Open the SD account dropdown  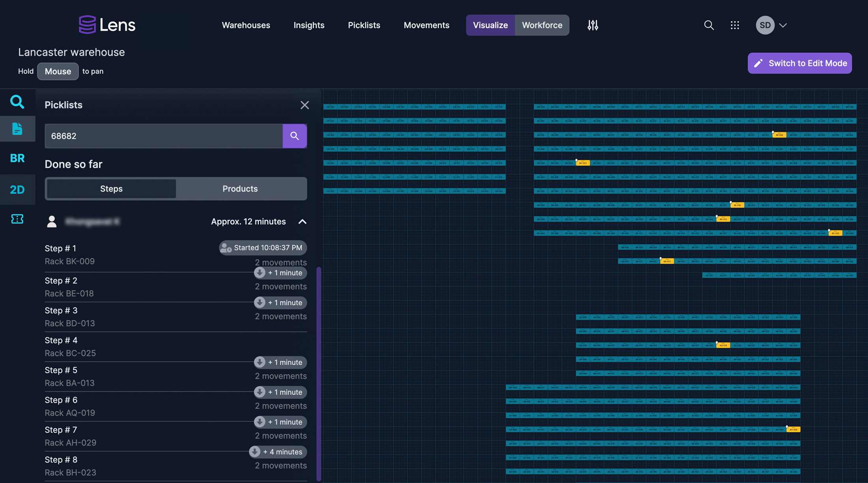[771, 25]
